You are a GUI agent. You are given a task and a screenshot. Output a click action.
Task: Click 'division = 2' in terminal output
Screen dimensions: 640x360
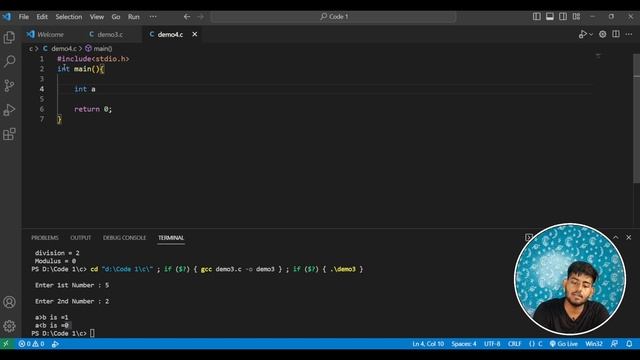click(57, 253)
